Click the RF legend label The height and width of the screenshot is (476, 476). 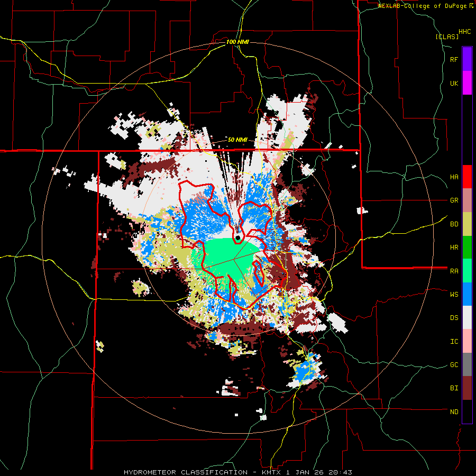click(454, 59)
